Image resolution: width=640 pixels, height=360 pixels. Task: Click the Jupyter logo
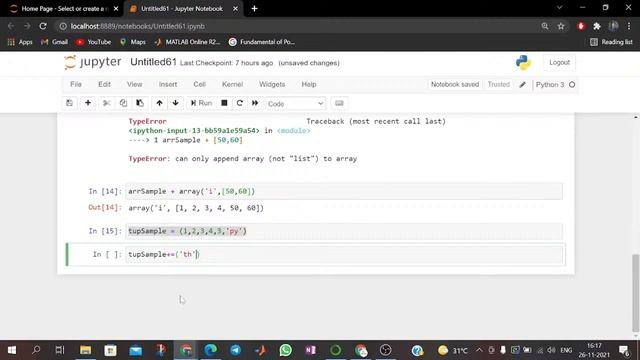[93, 62]
